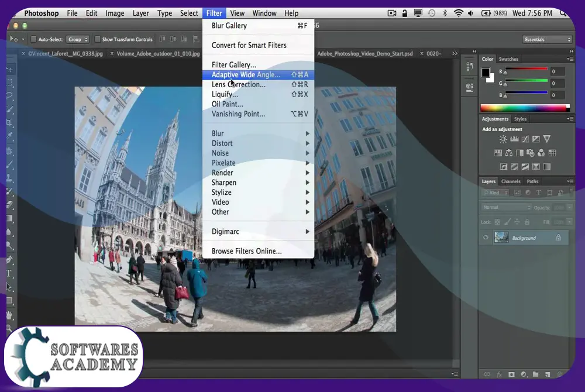
Task: Select the Lasso tool
Action: (x=10, y=96)
